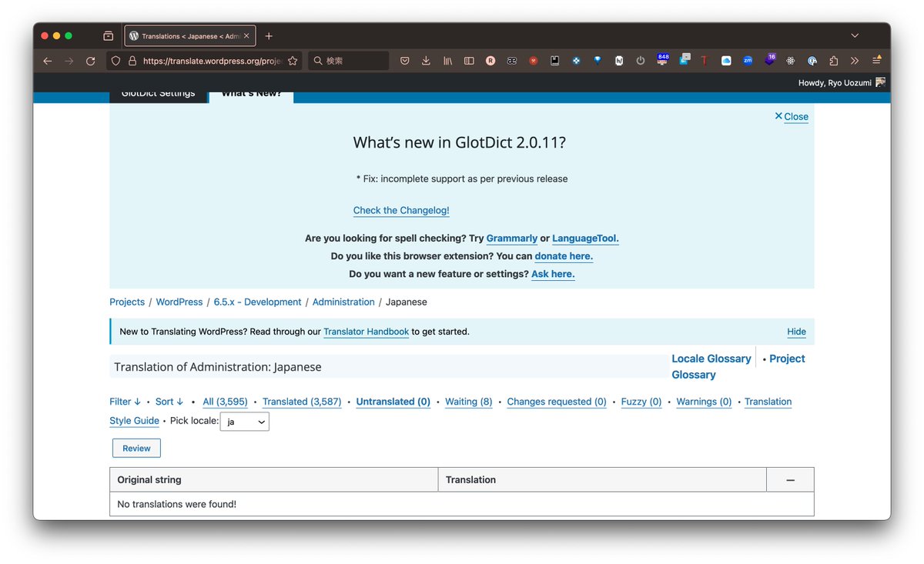
Task: Show Warnings (0) strings
Action: click(x=704, y=402)
